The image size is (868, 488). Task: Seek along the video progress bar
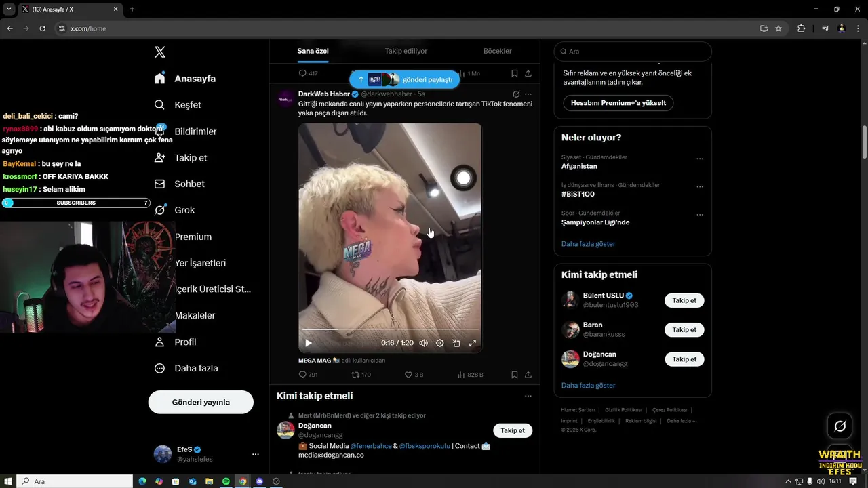pos(390,330)
